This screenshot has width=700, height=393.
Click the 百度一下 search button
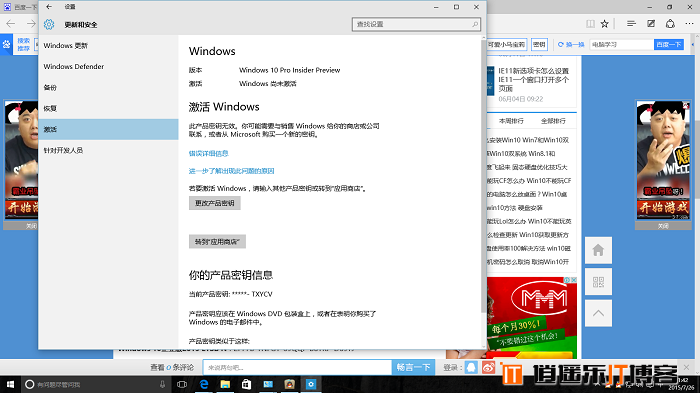coord(669,44)
